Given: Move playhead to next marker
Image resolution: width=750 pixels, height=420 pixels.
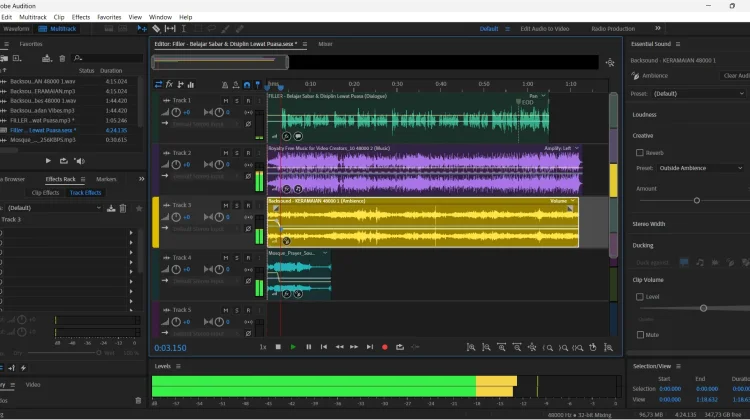Looking at the screenshot, I should (x=370, y=347).
